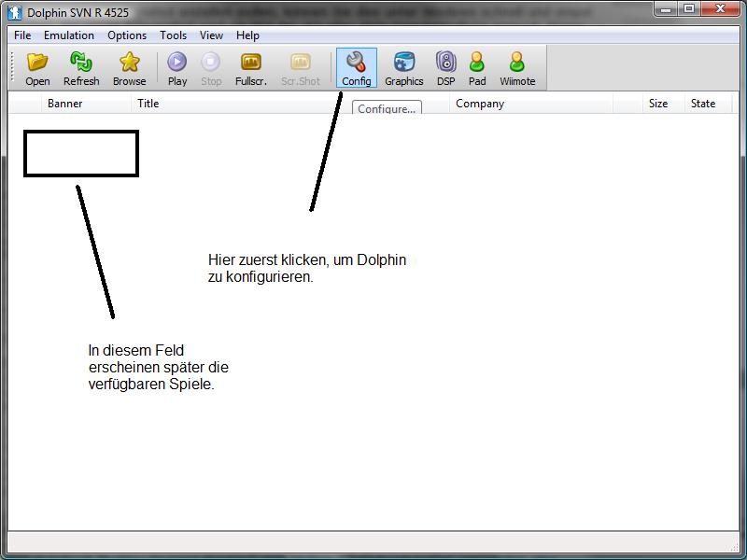This screenshot has height=560, width=747.
Task: Refresh the game list with Refresh icon
Action: (x=81, y=68)
